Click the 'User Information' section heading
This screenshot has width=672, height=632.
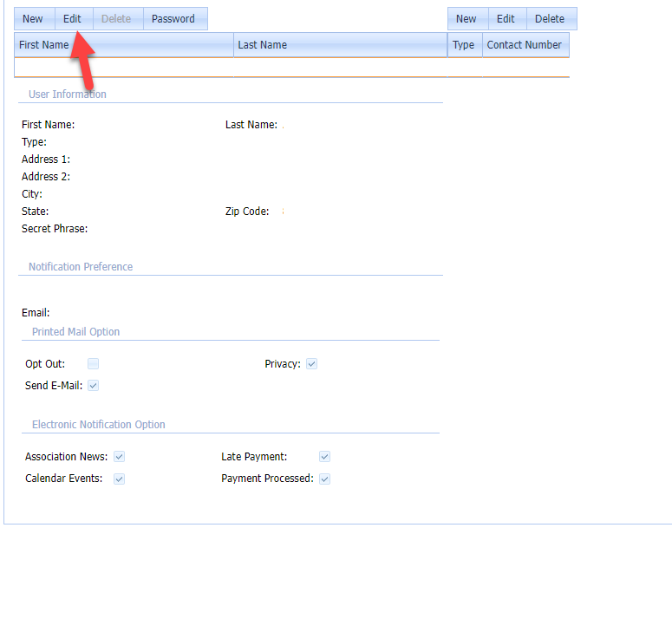point(68,94)
